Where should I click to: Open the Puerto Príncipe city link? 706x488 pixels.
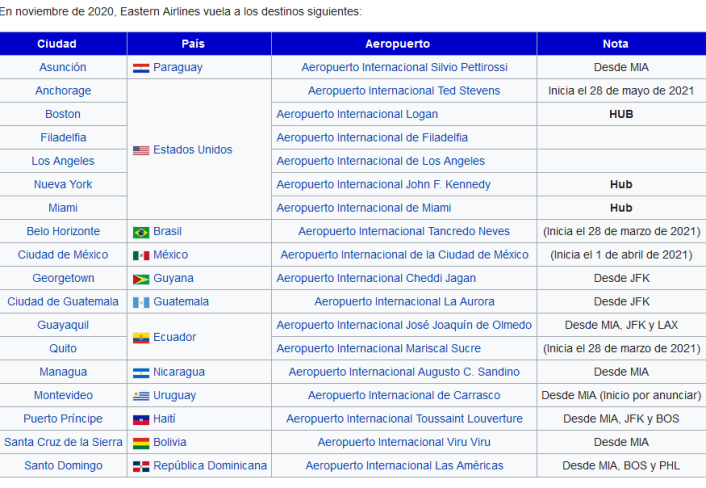pyautogui.click(x=63, y=419)
